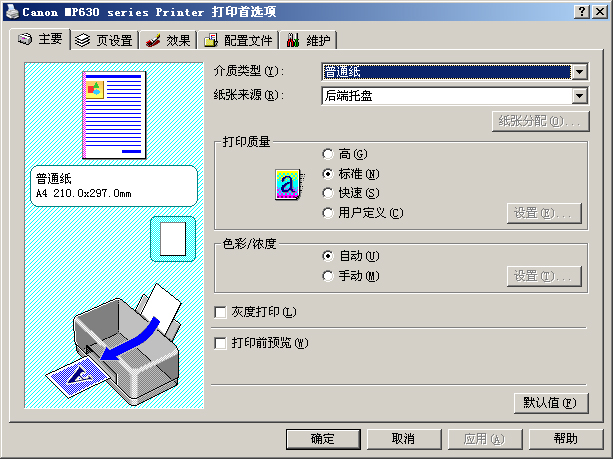Click the printer icon on the 主要 tab
Image resolution: width=613 pixels, height=459 pixels.
tap(25, 39)
